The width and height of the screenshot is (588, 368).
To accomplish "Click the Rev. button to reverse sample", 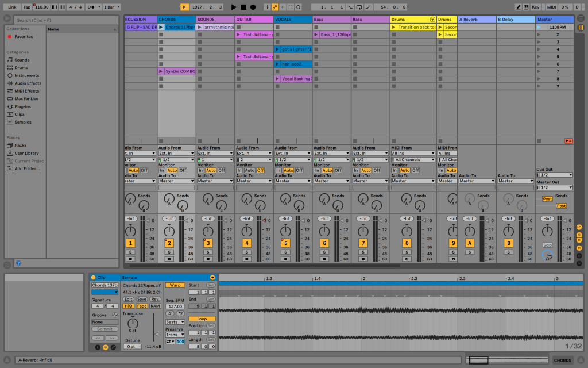I will tap(156, 299).
